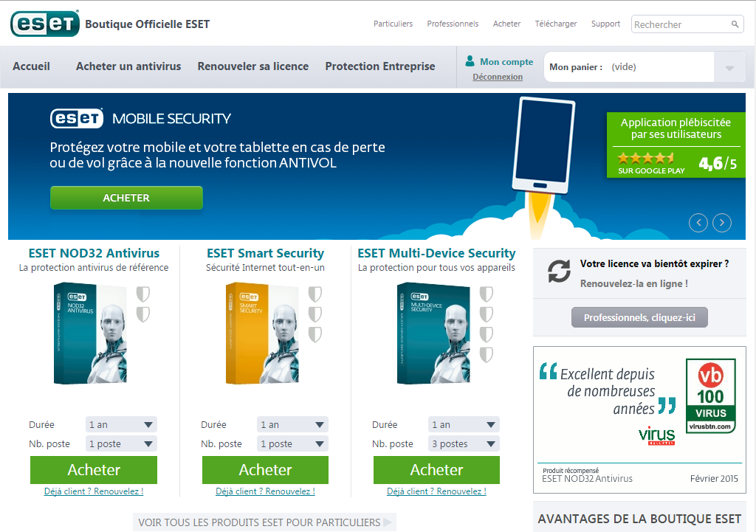Open Durée dropdown for Multi-Device Security
The height and width of the screenshot is (532, 756).
point(464,424)
